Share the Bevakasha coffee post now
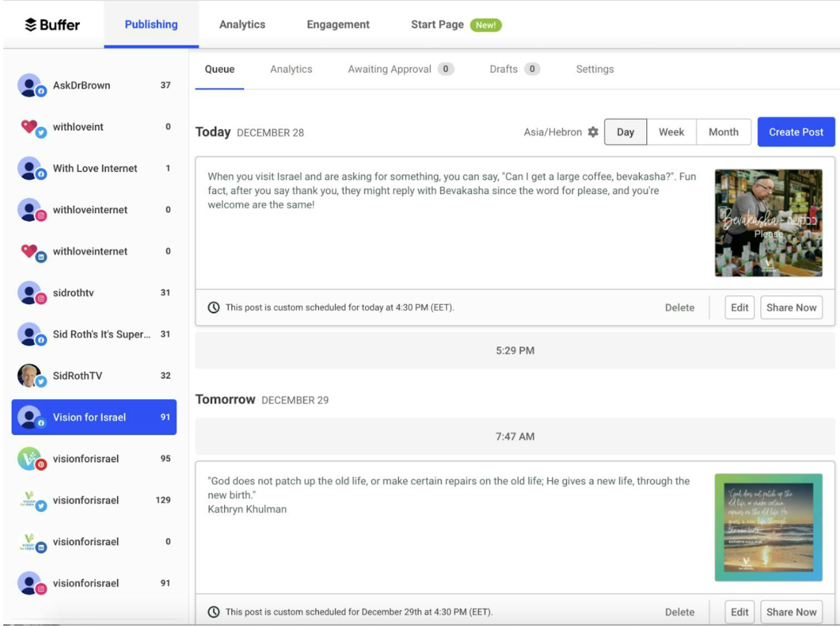840x626 pixels. (x=791, y=307)
